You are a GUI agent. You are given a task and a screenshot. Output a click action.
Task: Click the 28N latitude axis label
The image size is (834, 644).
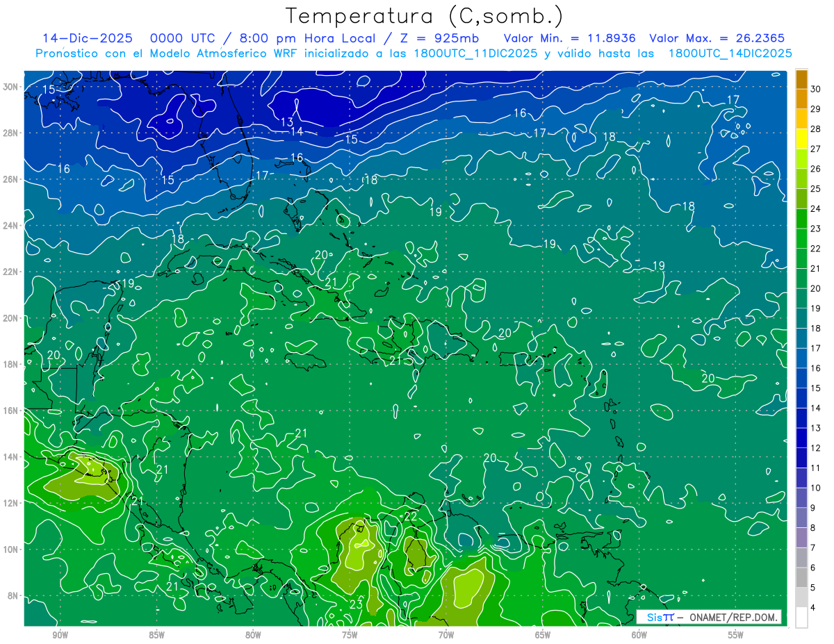[12, 133]
